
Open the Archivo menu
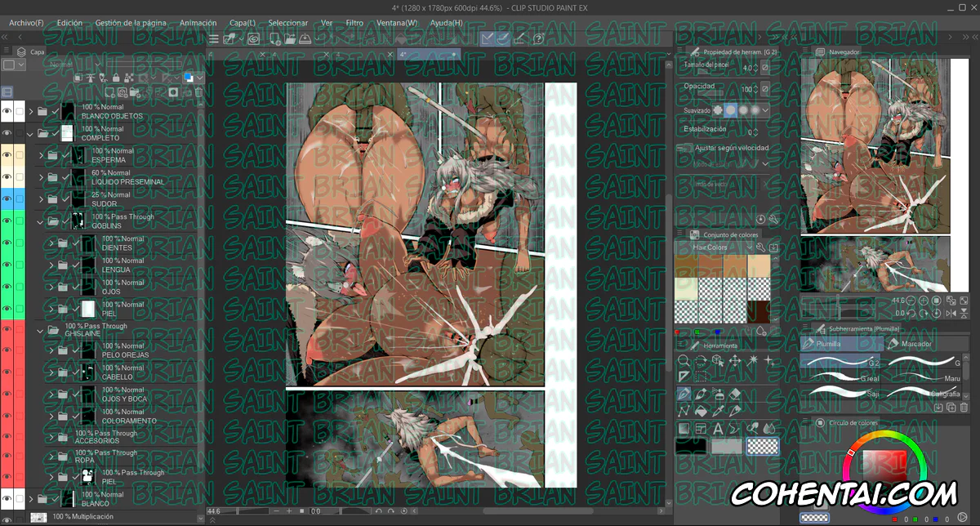[x=26, y=23]
